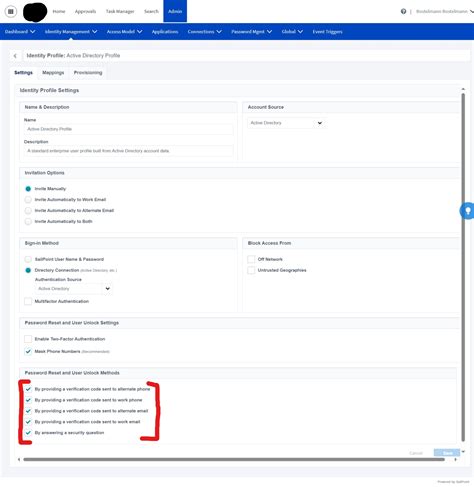Click the horizontal scrollbar right arrow
This screenshot has width=474, height=487.
[x=455, y=459]
